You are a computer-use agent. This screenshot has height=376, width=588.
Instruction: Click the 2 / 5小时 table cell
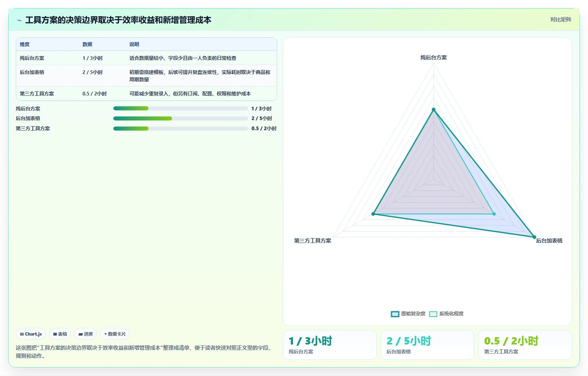pyautogui.click(x=93, y=72)
